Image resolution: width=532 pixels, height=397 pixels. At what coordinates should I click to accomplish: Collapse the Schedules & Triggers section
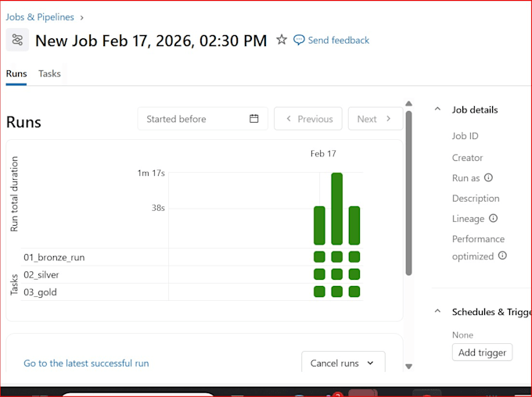pyautogui.click(x=437, y=311)
